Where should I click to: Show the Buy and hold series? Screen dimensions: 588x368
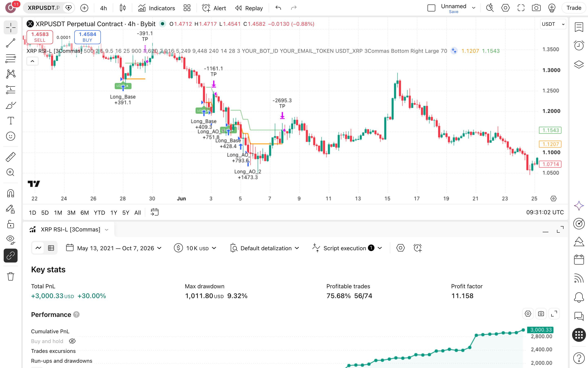[x=72, y=341]
